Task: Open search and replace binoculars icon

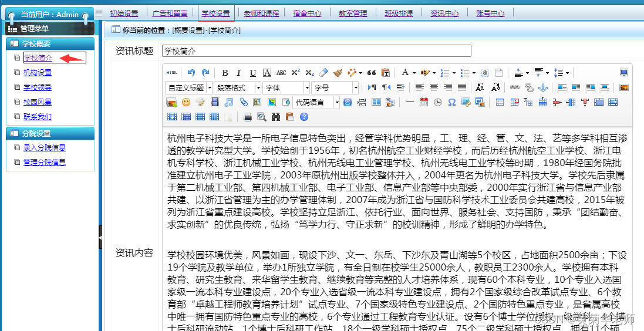Action: pyautogui.click(x=276, y=117)
